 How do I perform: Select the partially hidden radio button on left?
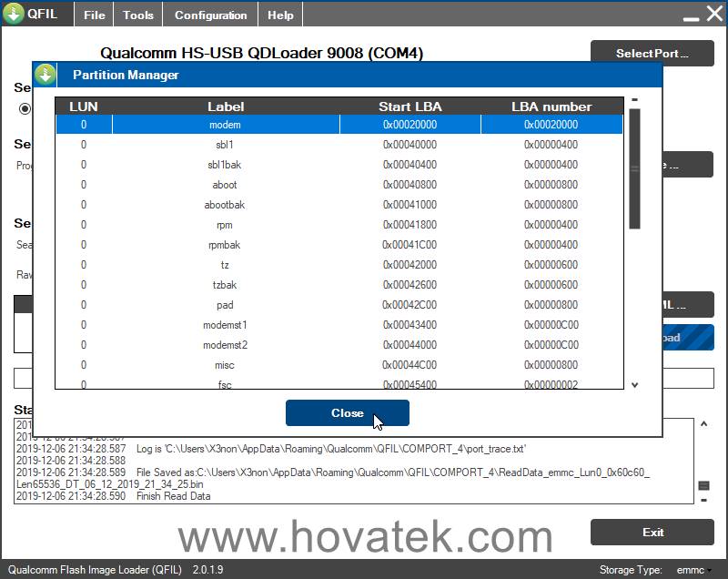(x=25, y=108)
